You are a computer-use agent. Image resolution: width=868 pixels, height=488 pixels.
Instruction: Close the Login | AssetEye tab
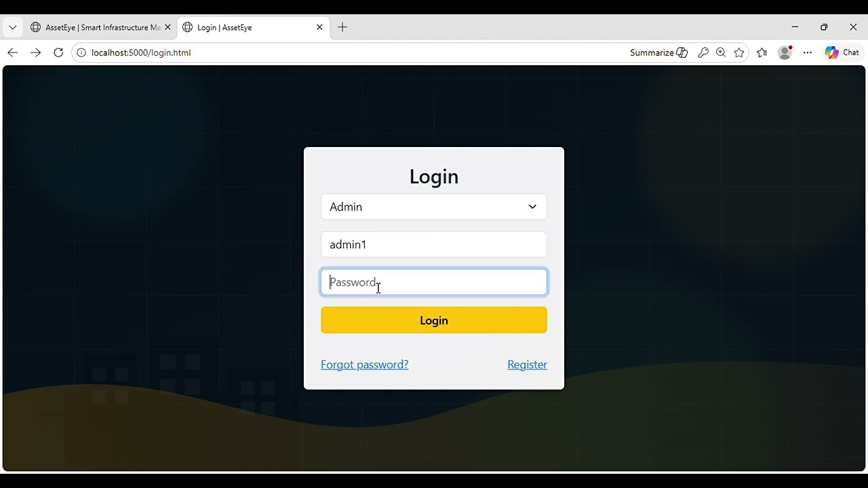pos(319,28)
